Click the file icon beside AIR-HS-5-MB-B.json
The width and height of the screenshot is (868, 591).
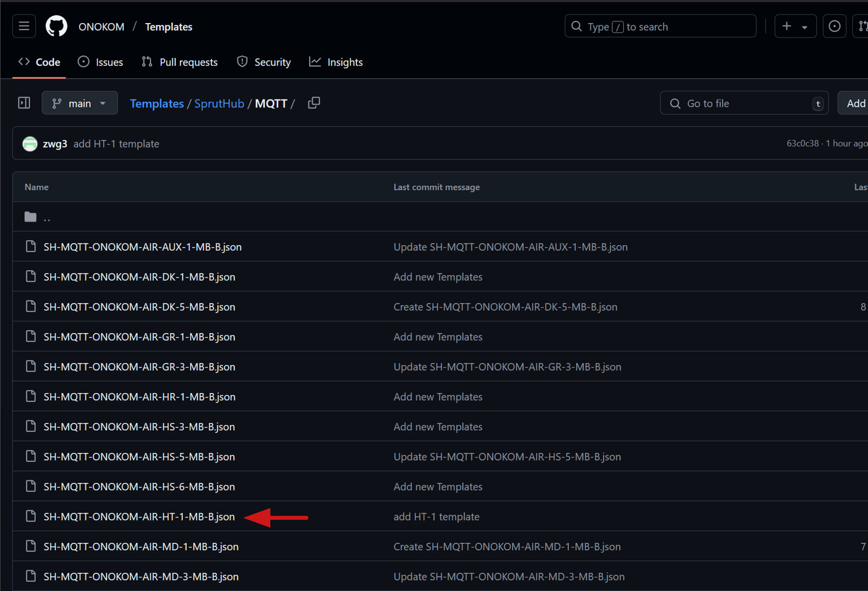tap(31, 456)
